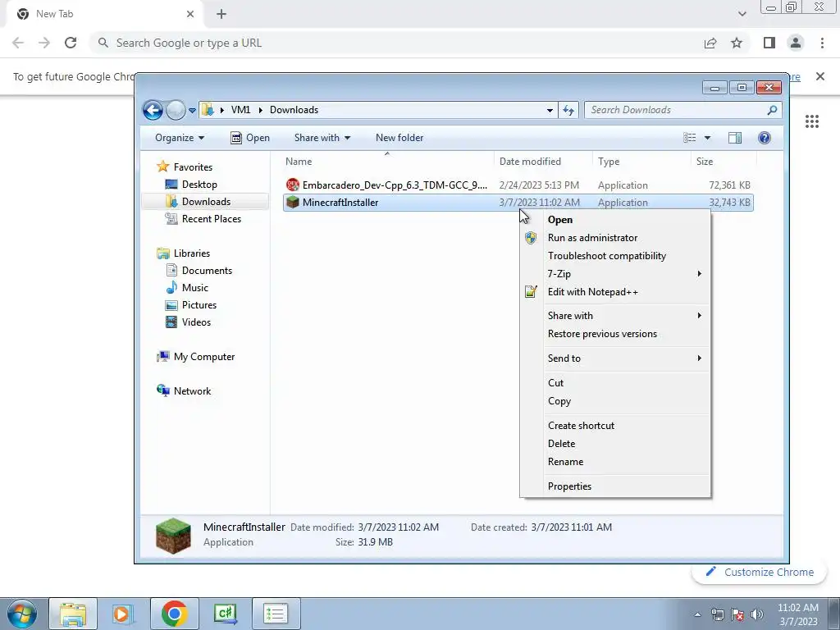Open the Pictures library
Image resolution: width=840 pixels, height=630 pixels.
191,305
